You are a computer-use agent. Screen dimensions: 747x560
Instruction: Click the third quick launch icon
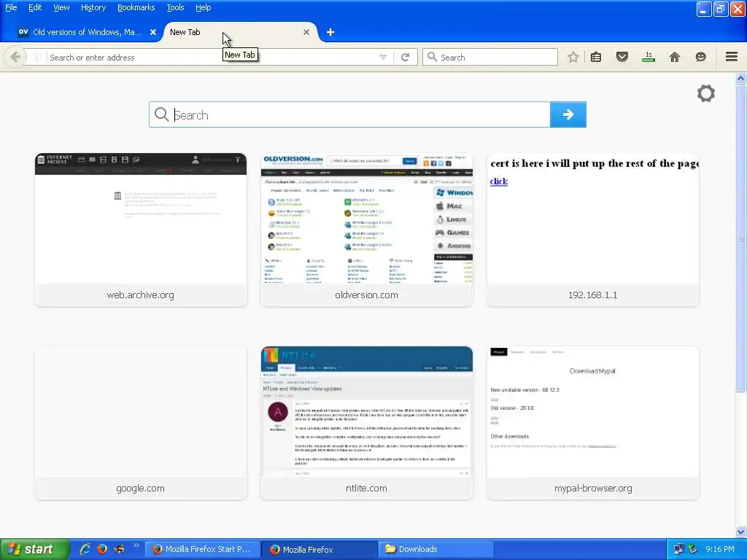tap(119, 549)
